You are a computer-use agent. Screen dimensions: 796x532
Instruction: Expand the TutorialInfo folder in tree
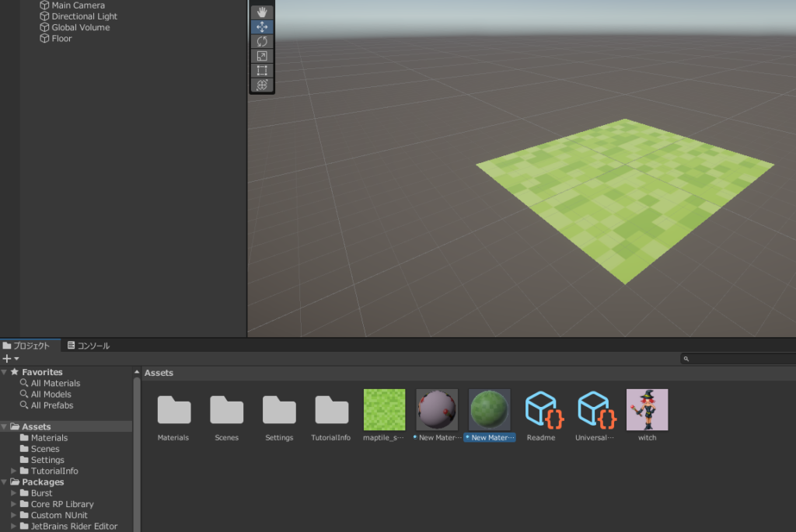[x=14, y=471]
